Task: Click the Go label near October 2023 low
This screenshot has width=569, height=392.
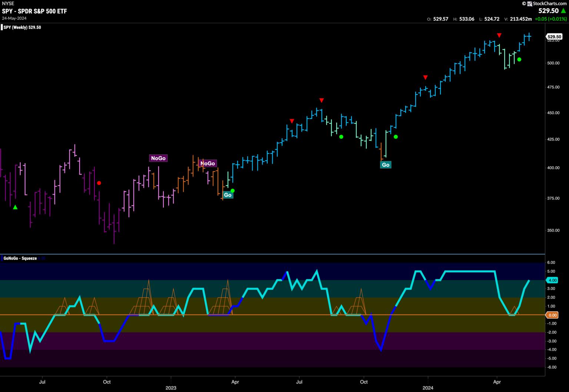Action: [386, 165]
